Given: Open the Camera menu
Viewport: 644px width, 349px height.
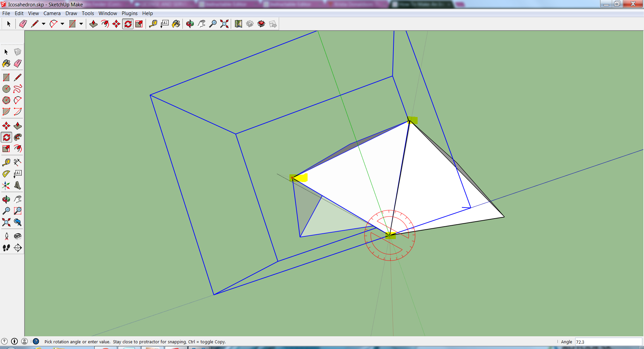Looking at the screenshot, I should (x=52, y=13).
